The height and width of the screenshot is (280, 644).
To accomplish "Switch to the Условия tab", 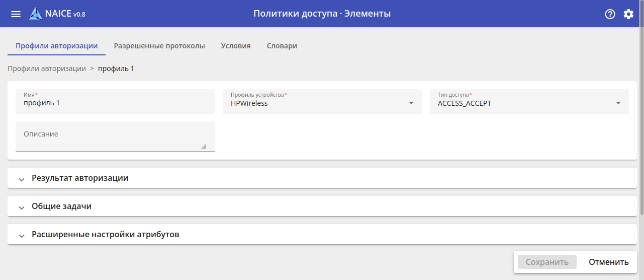I will 236,46.
